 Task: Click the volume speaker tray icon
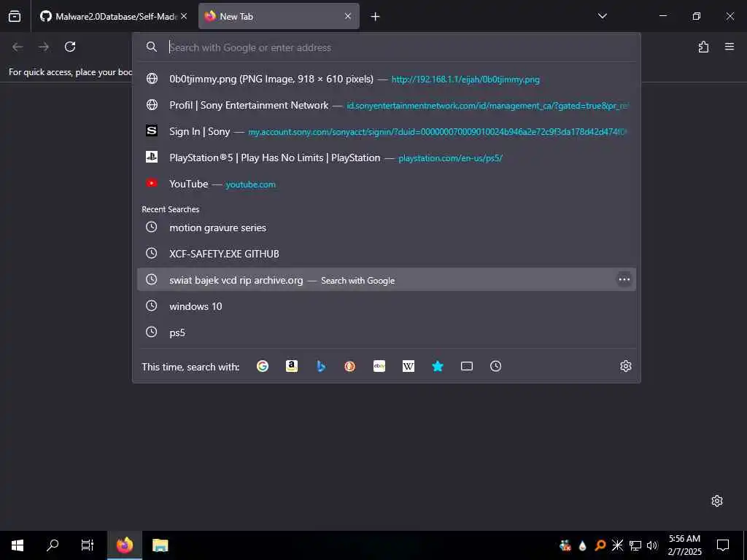652,545
